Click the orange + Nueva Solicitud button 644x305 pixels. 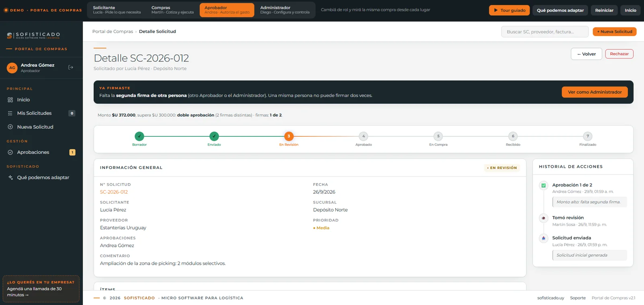(x=615, y=32)
